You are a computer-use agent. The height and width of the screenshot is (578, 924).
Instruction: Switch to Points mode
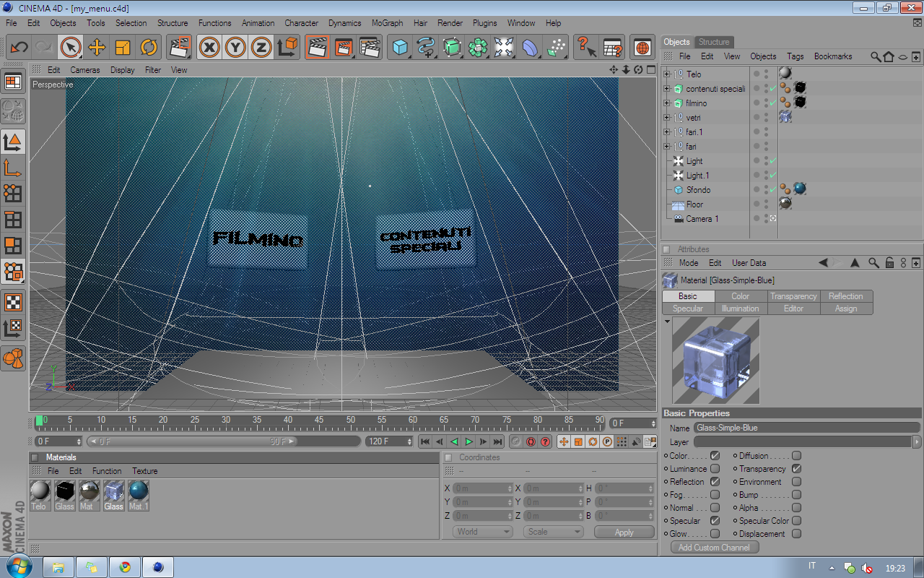coord(13,193)
